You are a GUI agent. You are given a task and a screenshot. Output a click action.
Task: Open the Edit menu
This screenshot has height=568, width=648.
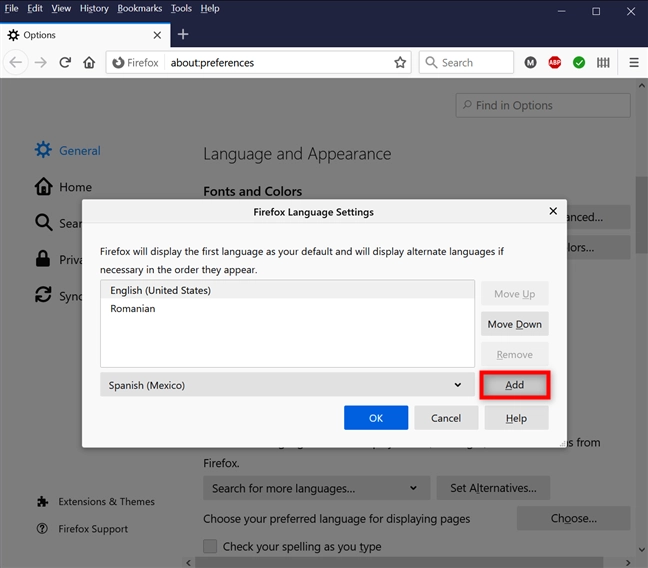point(35,8)
